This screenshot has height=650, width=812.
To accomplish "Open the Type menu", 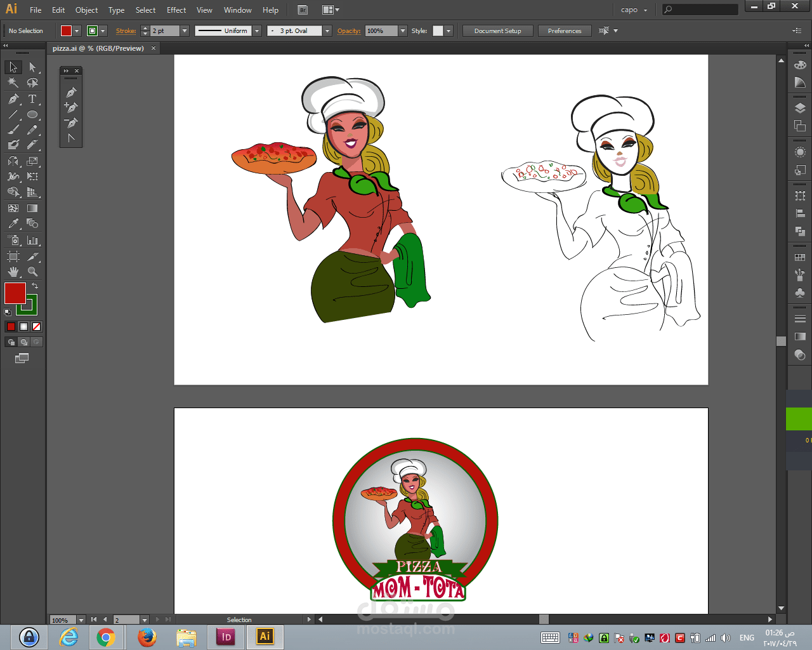I will pyautogui.click(x=116, y=10).
